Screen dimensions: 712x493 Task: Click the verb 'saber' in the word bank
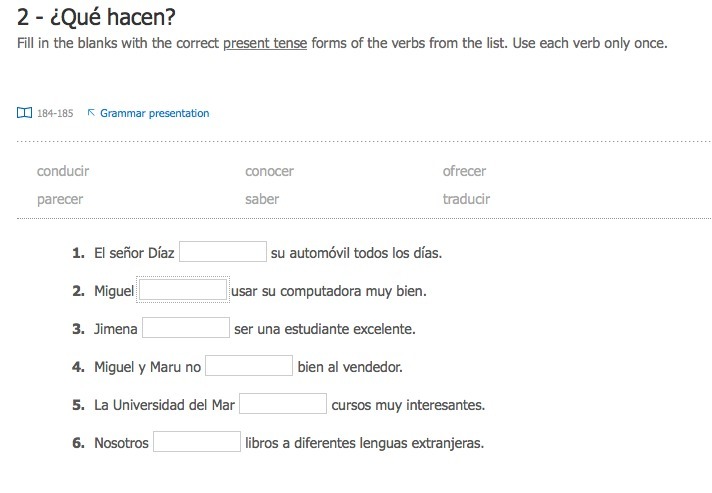[262, 199]
